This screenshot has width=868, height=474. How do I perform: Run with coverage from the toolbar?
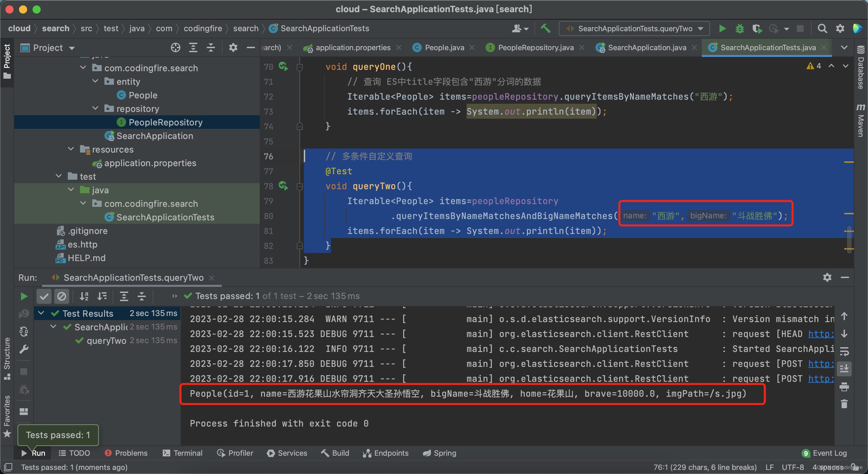click(x=757, y=29)
